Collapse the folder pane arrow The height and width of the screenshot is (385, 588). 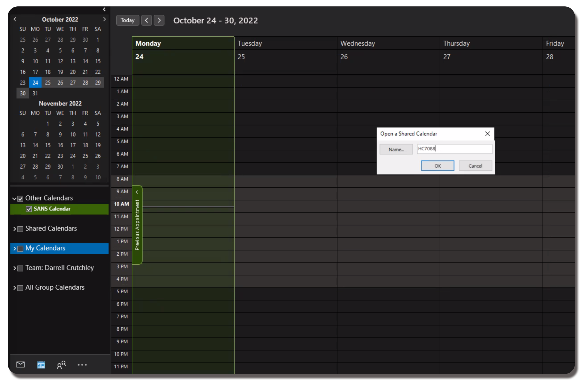[x=104, y=9]
